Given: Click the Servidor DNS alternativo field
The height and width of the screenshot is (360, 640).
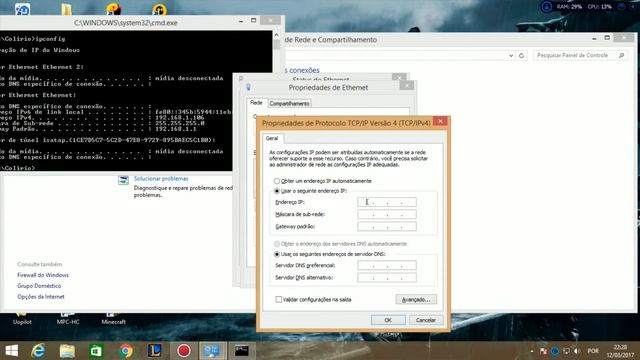Looking at the screenshot, I should click(387, 278).
